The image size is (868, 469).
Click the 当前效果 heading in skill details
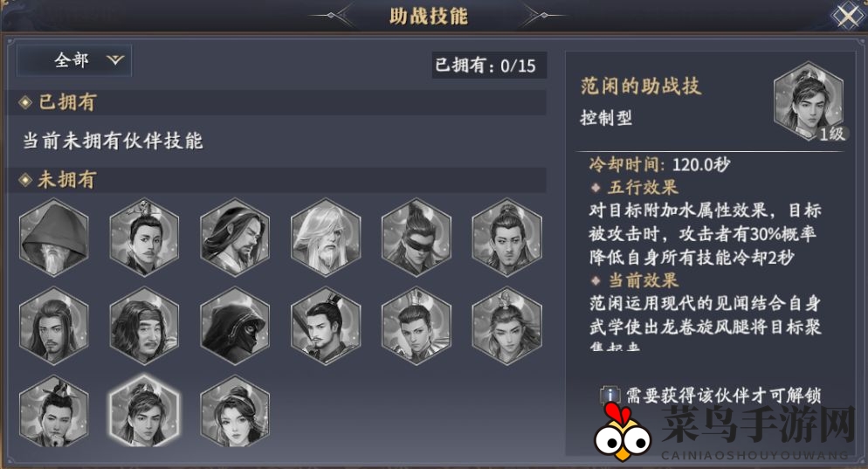pos(643,280)
